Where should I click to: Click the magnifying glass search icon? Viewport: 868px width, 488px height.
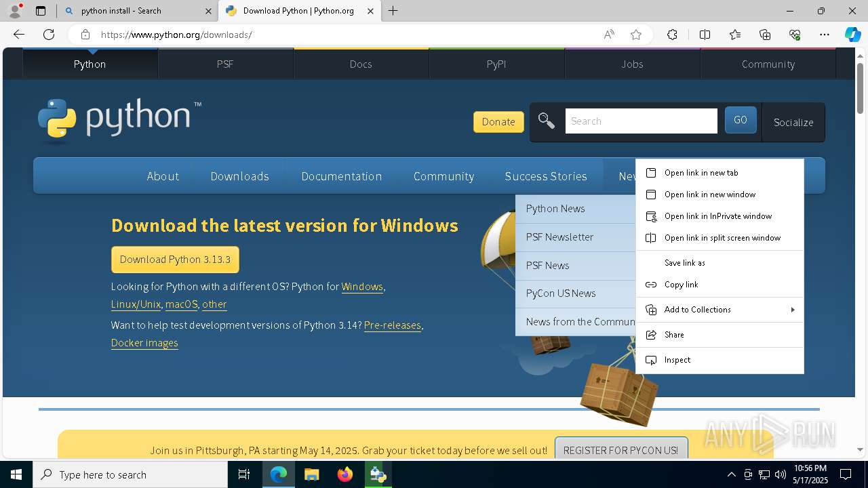(546, 121)
